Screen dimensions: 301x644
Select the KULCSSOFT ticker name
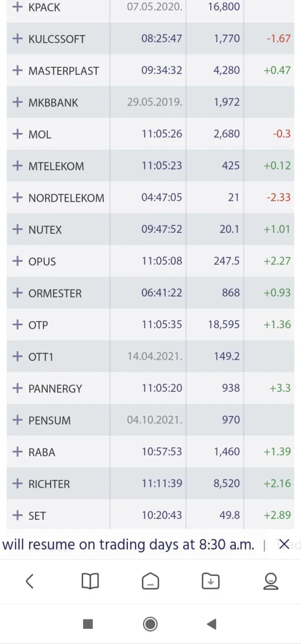pos(57,39)
